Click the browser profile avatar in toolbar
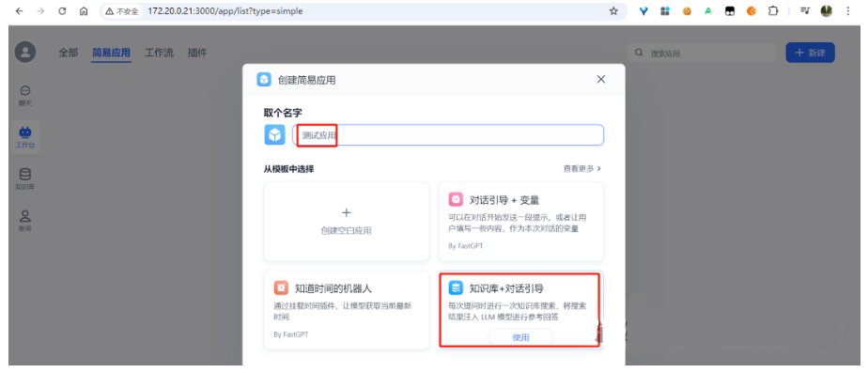Screen dimensions: 868x373 tap(827, 11)
